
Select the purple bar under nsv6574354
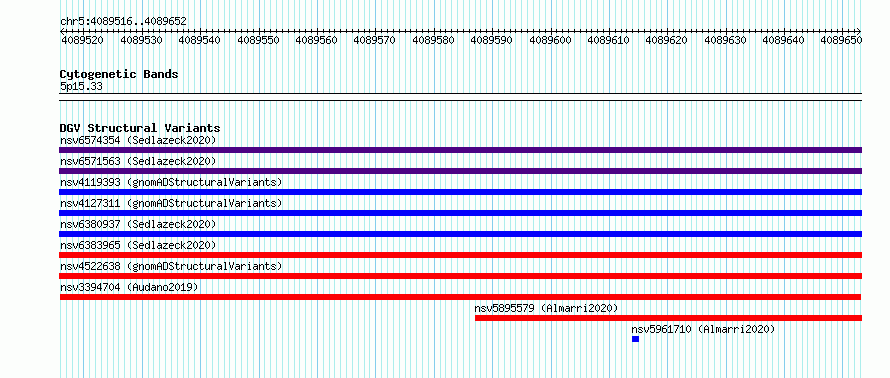(x=460, y=150)
